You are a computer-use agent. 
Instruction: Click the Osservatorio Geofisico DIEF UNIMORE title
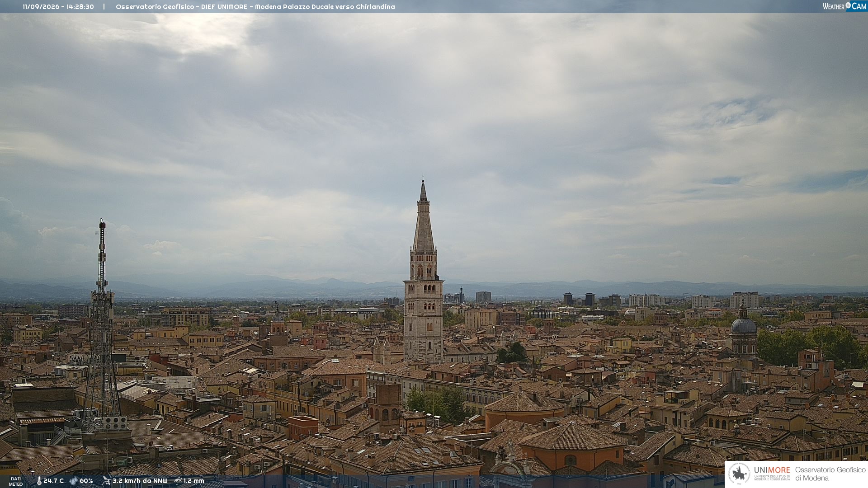(255, 7)
